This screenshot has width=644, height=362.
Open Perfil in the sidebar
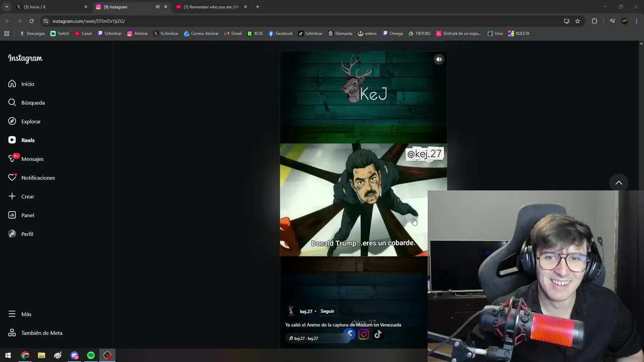click(x=21, y=234)
